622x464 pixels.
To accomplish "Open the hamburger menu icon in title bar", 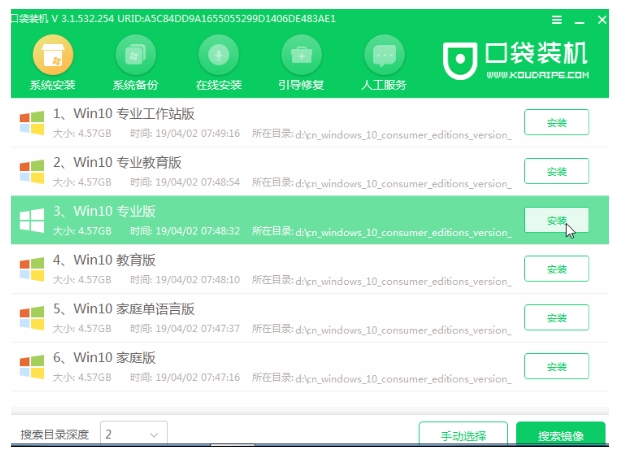I will 557,20.
